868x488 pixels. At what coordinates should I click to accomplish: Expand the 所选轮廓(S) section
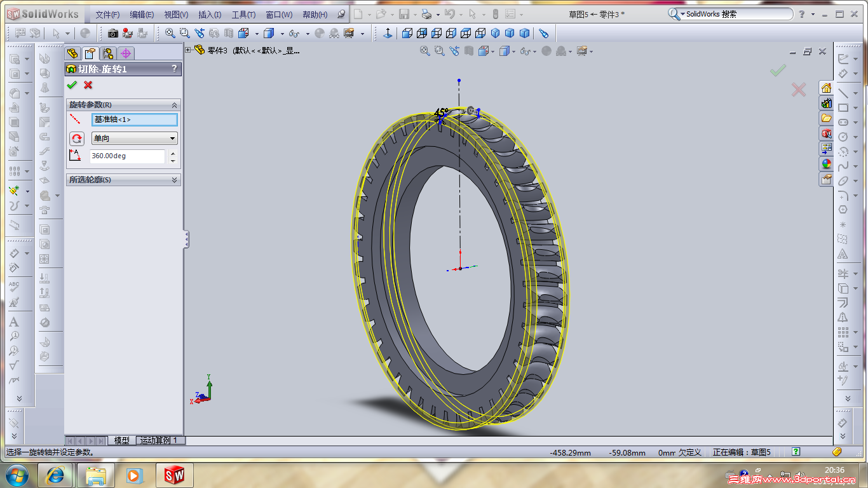[x=175, y=180]
